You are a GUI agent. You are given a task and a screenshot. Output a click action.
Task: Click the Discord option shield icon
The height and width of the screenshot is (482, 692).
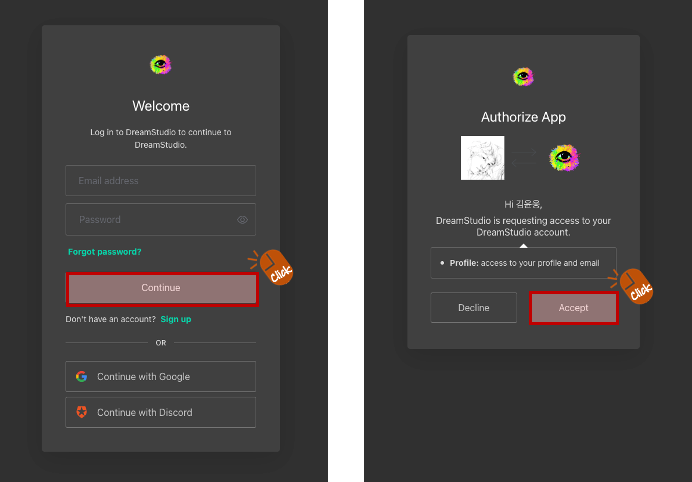click(82, 412)
